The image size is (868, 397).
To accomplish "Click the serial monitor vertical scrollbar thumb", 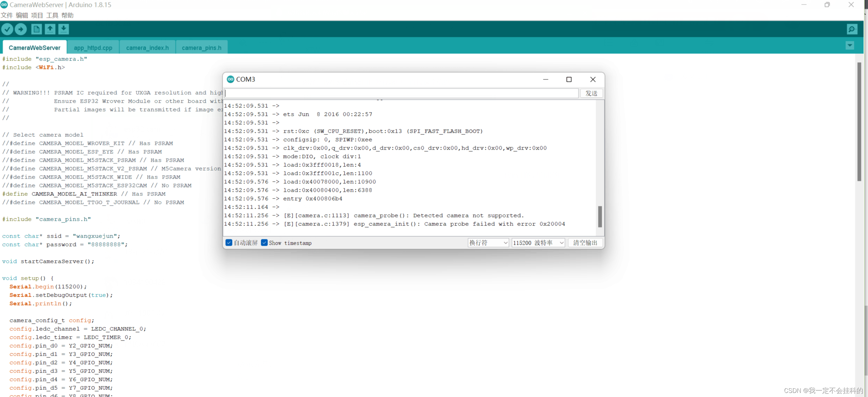I will click(x=600, y=216).
